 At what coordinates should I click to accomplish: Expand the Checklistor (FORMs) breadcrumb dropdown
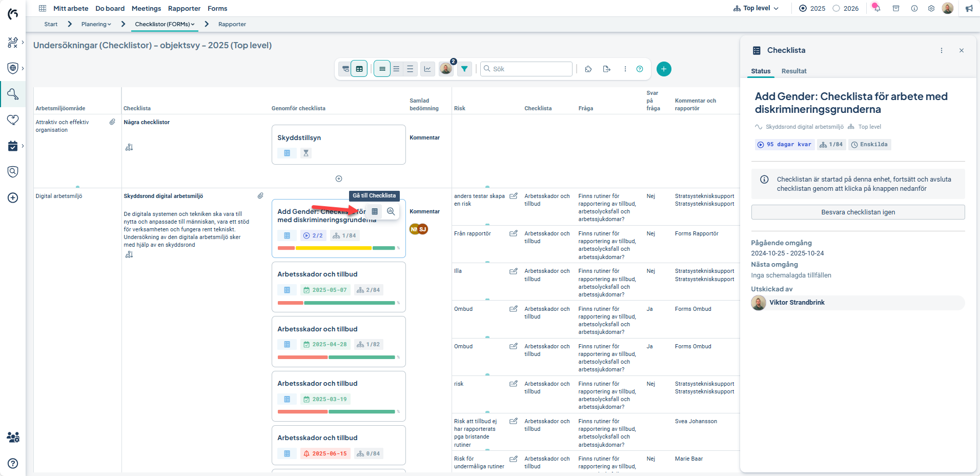click(165, 24)
